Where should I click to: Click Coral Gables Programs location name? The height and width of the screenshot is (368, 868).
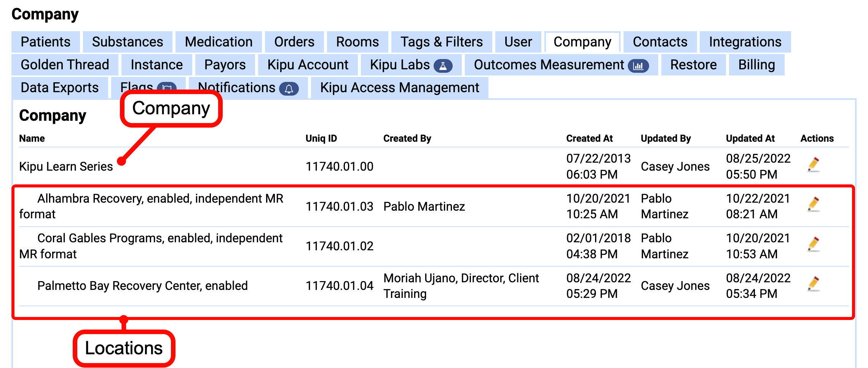151,246
